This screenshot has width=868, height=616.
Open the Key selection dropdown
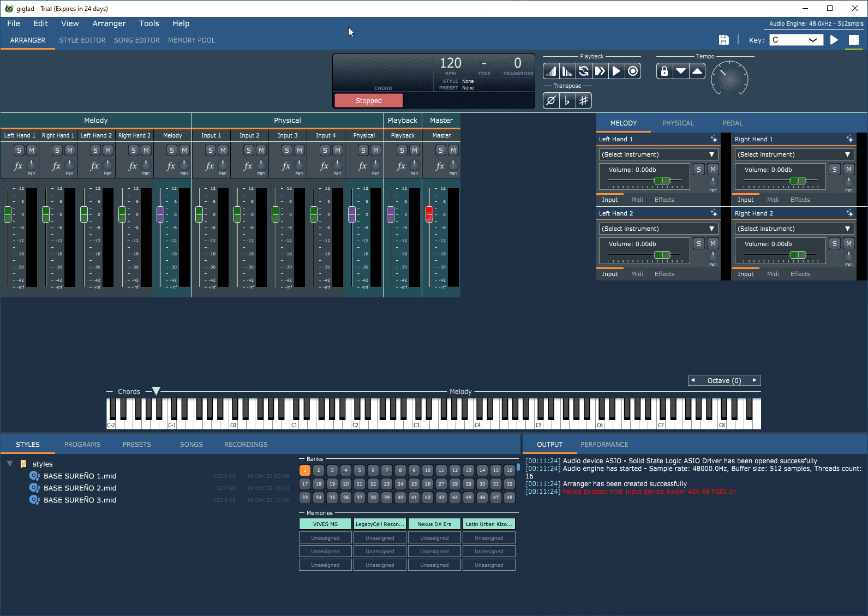[796, 40]
